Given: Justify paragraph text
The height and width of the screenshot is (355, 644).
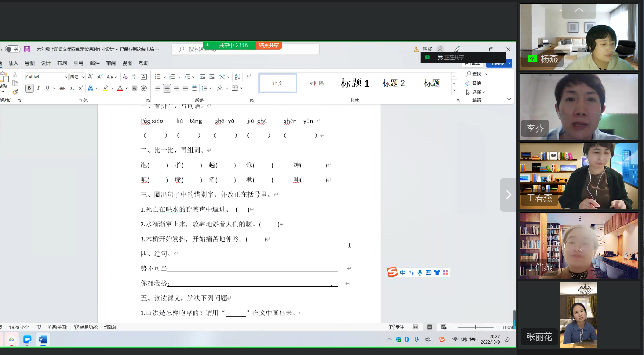Looking at the screenshot, I should click(185, 88).
